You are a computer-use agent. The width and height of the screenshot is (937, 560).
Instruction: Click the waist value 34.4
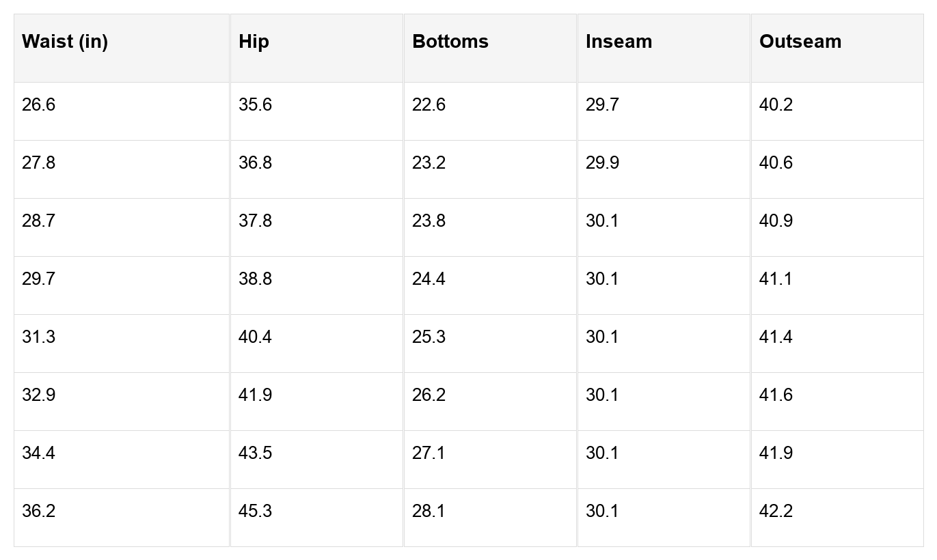(39, 453)
